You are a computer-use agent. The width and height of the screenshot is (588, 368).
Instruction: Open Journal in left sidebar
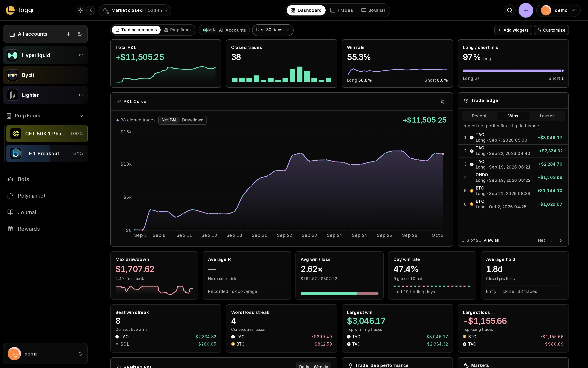45,212
